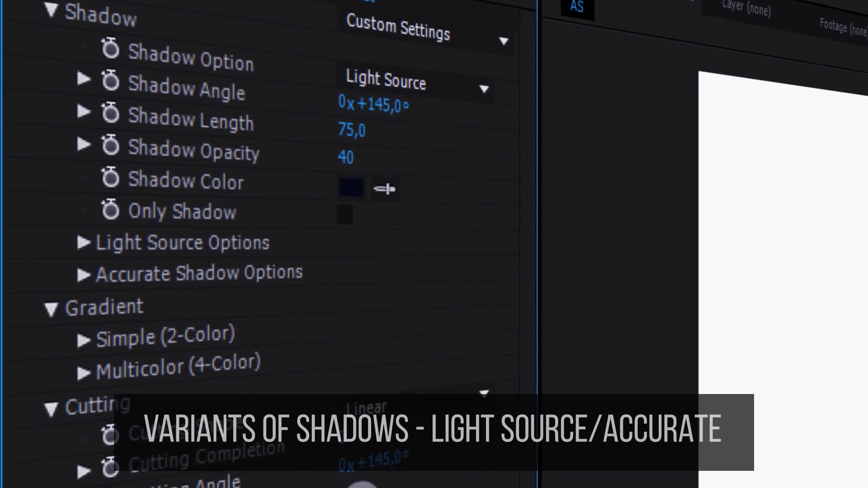Expand Shadow Opacity property
The height and width of the screenshot is (488, 868).
tap(84, 144)
